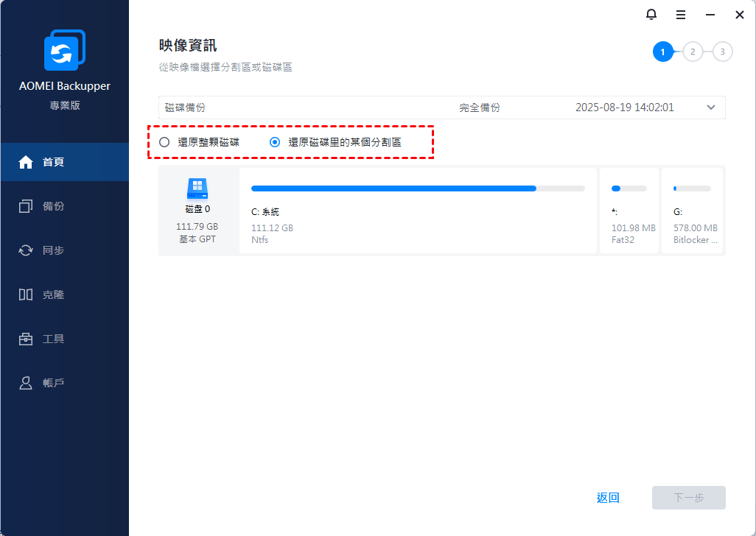Screen dimensions: 756x536
Task: Click the backup icon beside 備份
Action: 26,207
